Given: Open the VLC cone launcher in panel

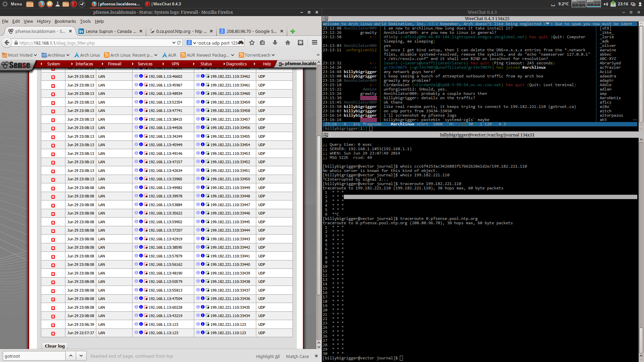Looking at the screenshot, I should [58, 4].
